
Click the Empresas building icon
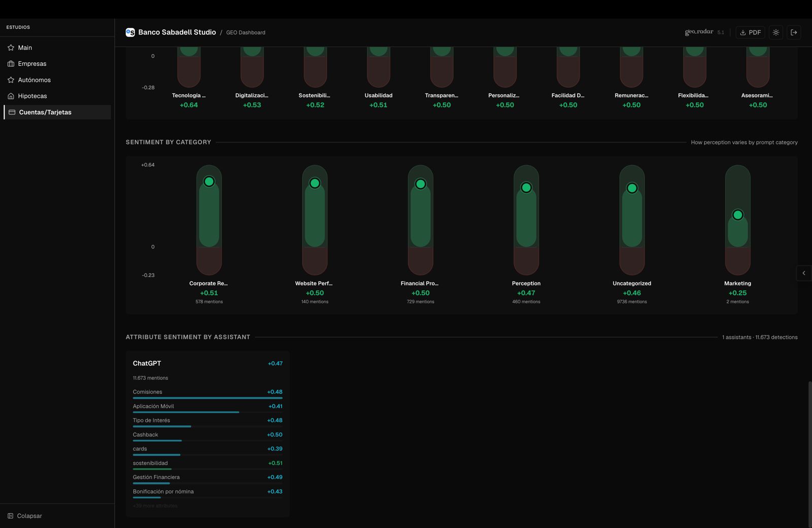coord(11,64)
